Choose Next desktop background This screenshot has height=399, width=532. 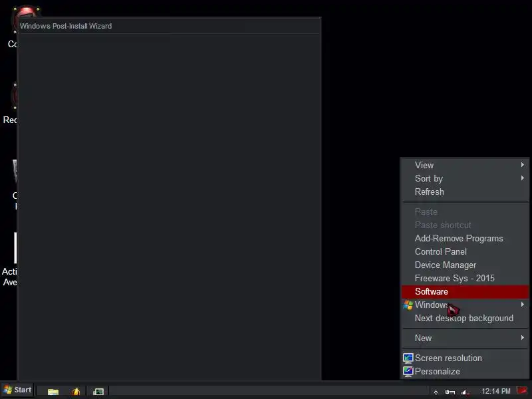[465, 318]
